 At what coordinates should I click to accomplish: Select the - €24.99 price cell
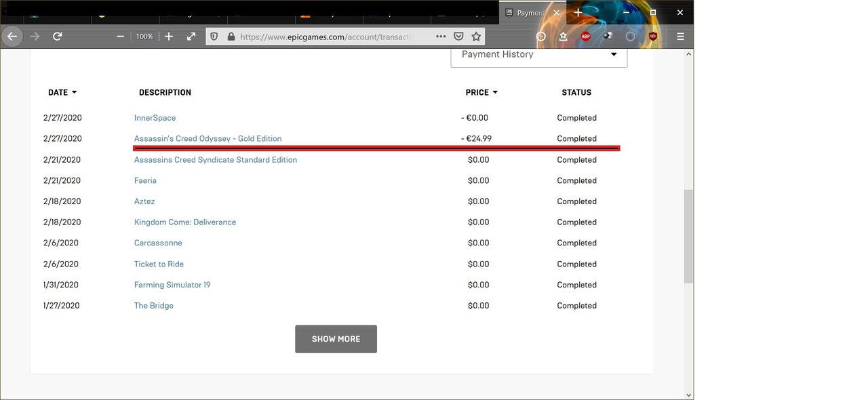coord(476,138)
